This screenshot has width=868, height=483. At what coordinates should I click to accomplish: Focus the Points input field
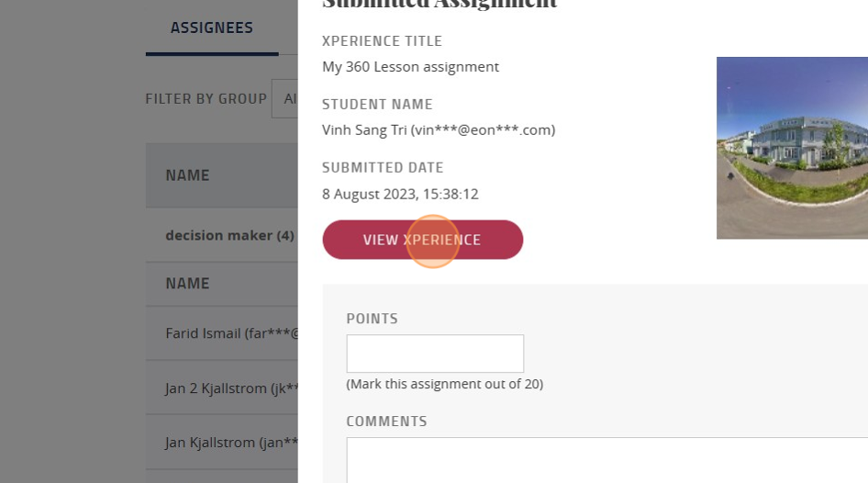tap(435, 354)
